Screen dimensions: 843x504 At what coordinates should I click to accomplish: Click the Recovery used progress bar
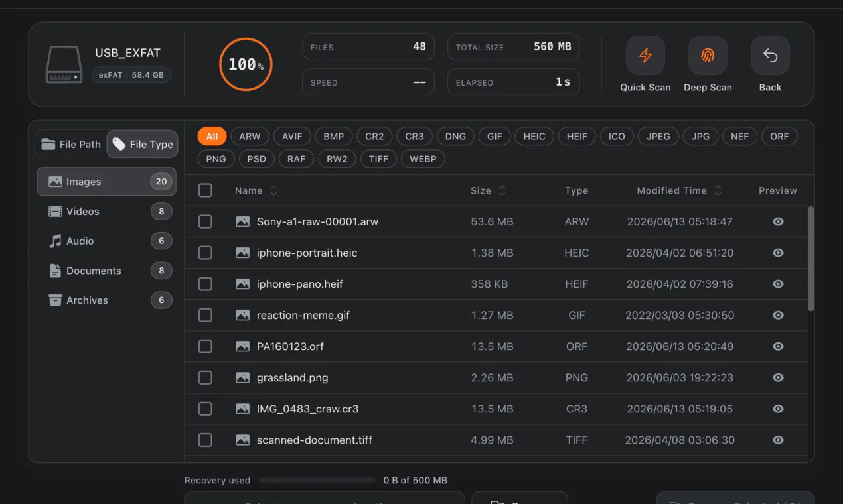point(317,480)
